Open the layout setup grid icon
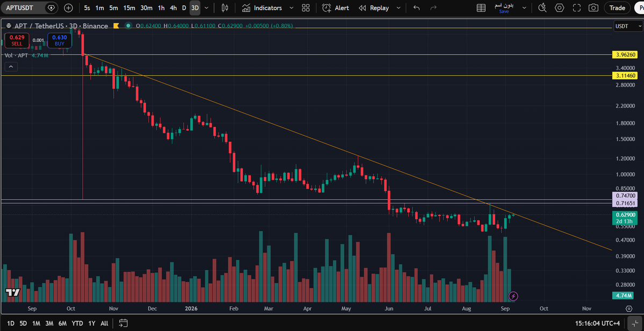 click(x=481, y=8)
